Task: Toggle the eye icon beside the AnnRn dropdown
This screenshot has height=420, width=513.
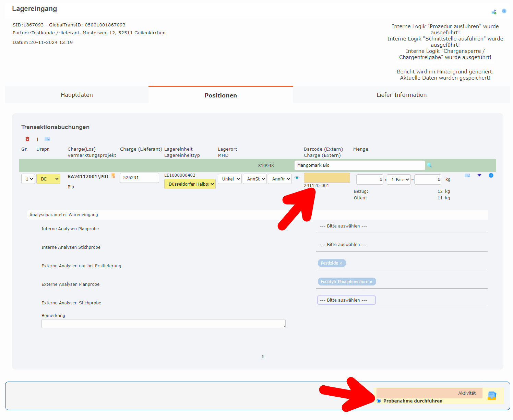Action: [x=297, y=178]
